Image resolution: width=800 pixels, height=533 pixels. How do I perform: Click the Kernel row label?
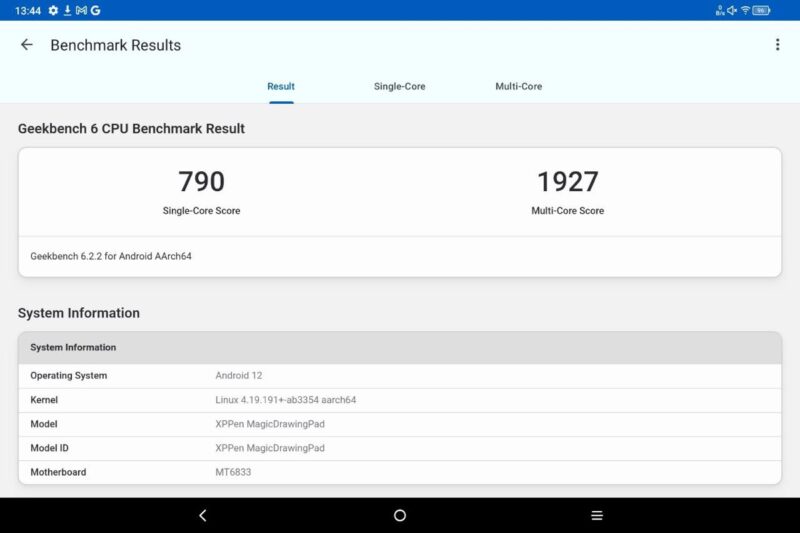(44, 400)
